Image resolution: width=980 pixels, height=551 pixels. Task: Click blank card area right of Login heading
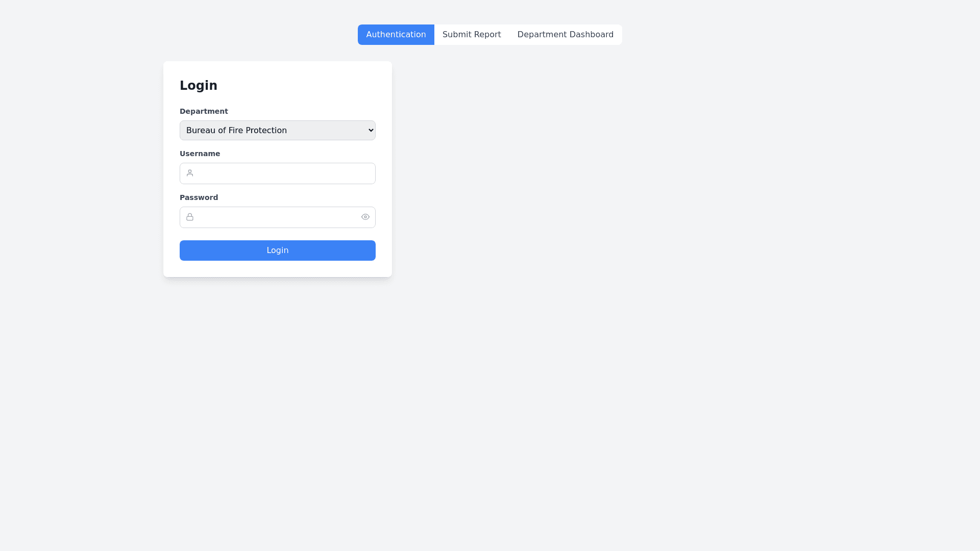pos(306,85)
